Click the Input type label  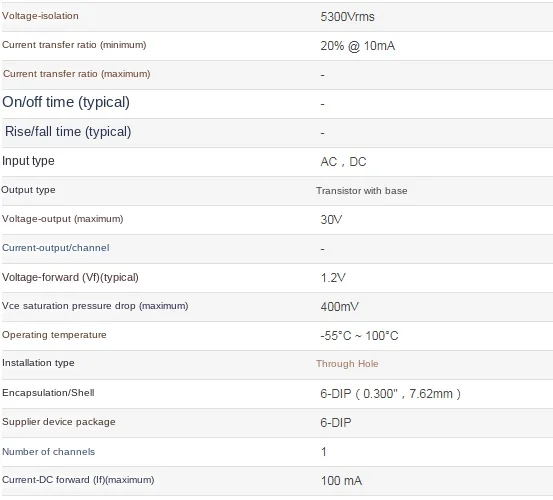28,161
